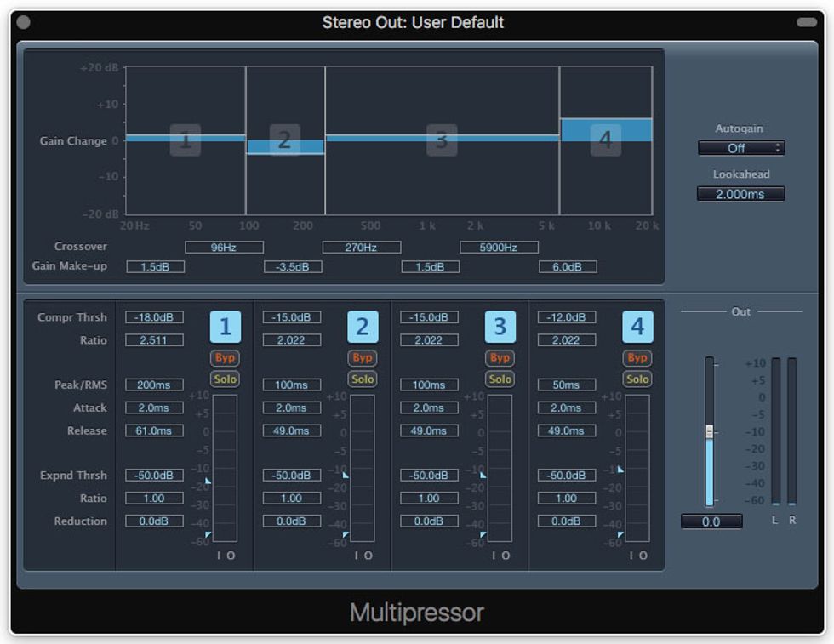
Task: Toggle band 4 on/off button
Action: pyautogui.click(x=637, y=327)
